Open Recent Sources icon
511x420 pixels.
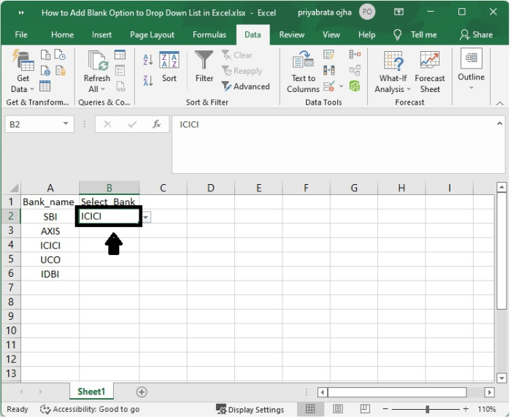coord(60,55)
